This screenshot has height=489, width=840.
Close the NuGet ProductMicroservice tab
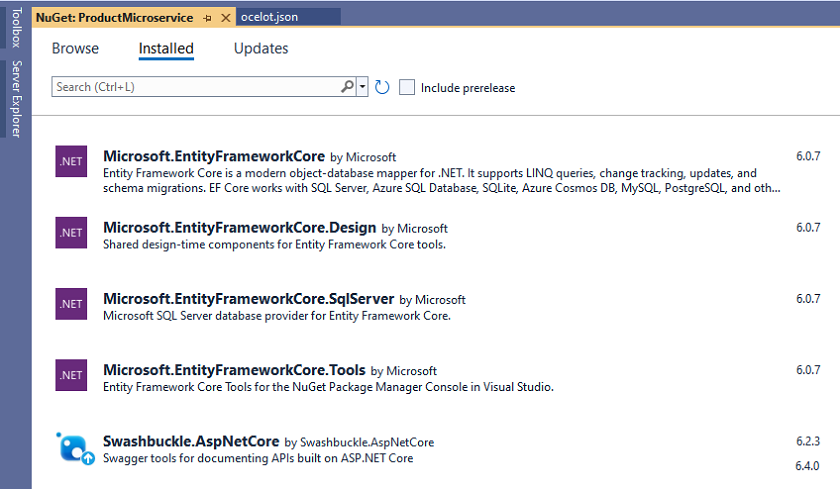225,18
